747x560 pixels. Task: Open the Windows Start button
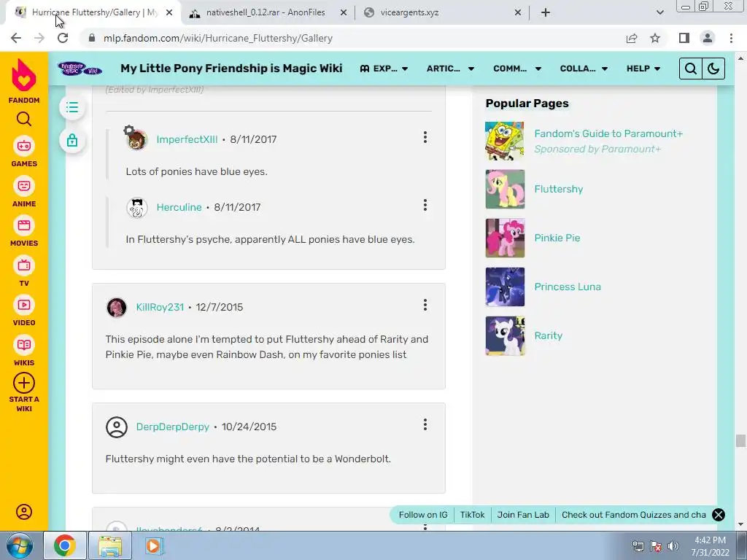[19, 545]
